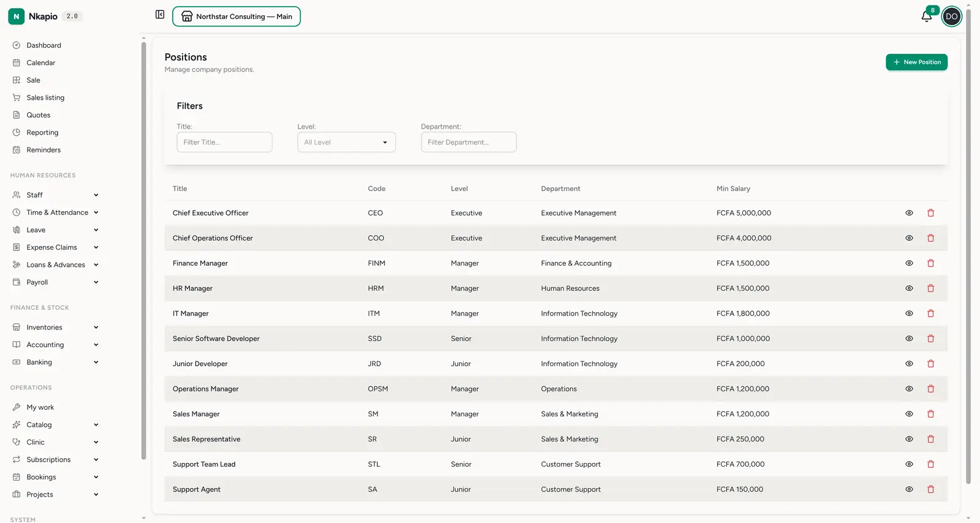Expand the Payroll menu section
Image resolution: width=980 pixels, height=523 pixels.
click(55, 282)
